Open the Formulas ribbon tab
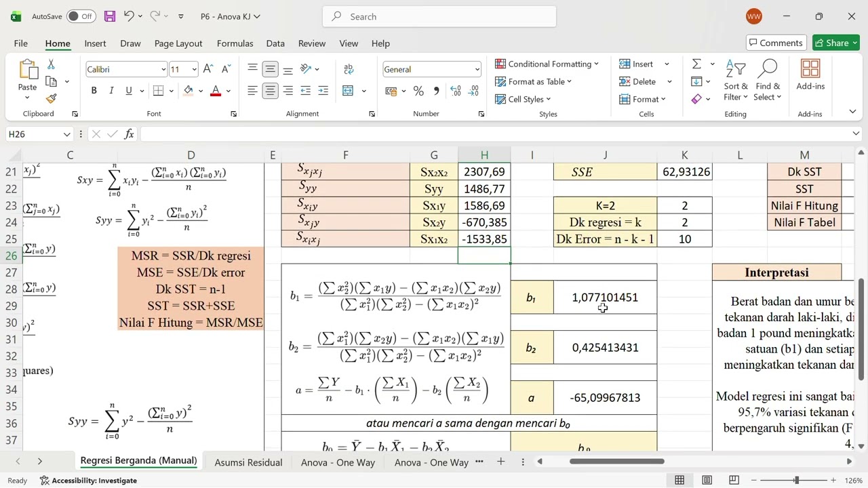 point(235,43)
